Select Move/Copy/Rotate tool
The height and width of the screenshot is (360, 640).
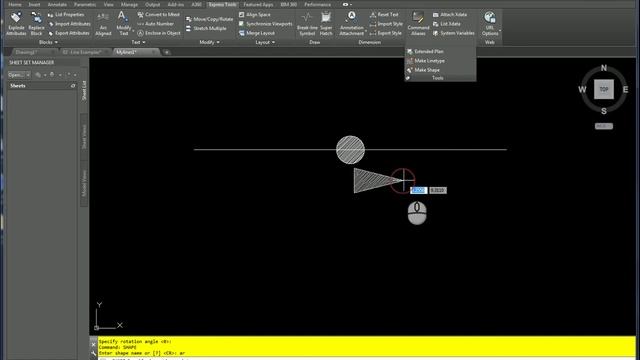tap(209, 19)
